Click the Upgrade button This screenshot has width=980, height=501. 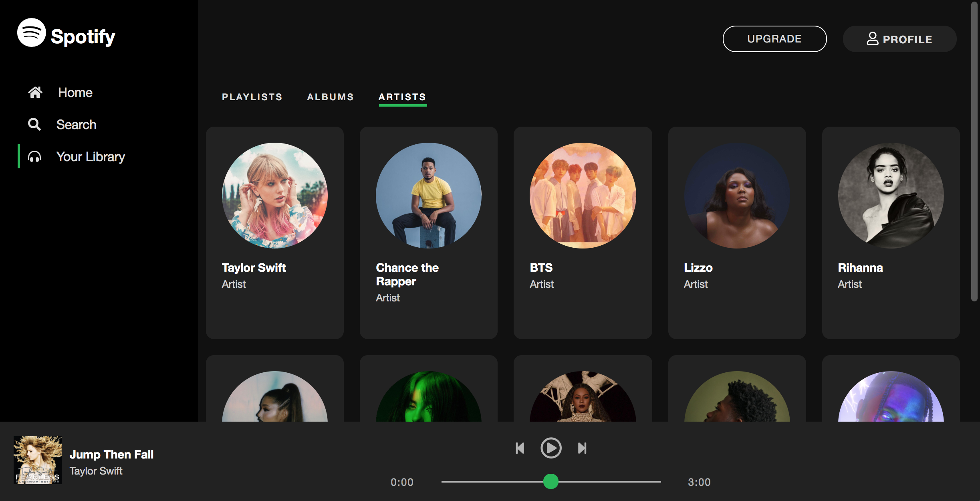774,39
